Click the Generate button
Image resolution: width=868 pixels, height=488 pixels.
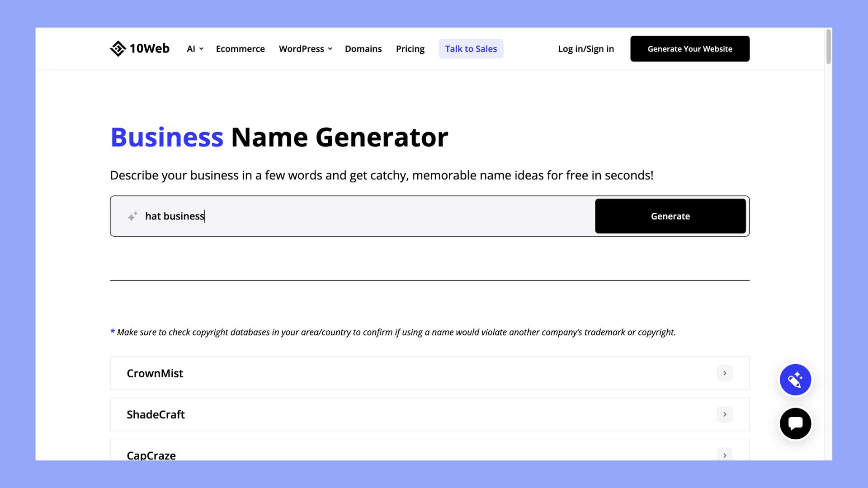tap(670, 216)
